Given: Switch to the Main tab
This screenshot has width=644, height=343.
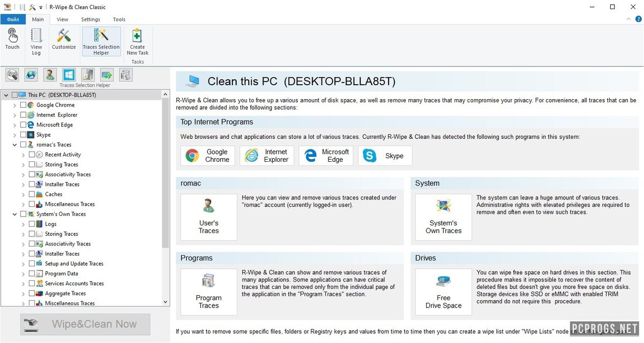Looking at the screenshot, I should (38, 19).
